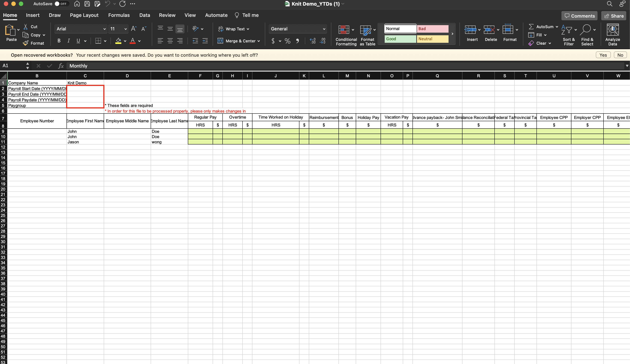Expand the number format General dropdown
Screen dimensions: 630x364
click(x=324, y=29)
